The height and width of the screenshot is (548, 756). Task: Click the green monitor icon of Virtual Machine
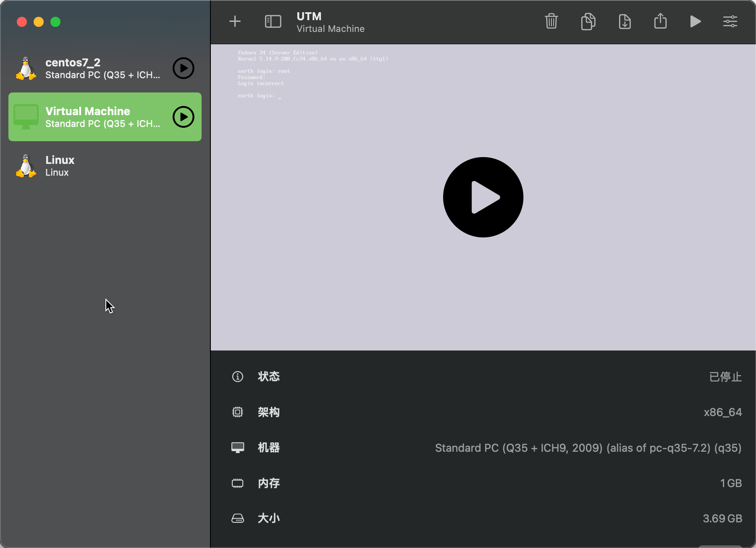[26, 117]
